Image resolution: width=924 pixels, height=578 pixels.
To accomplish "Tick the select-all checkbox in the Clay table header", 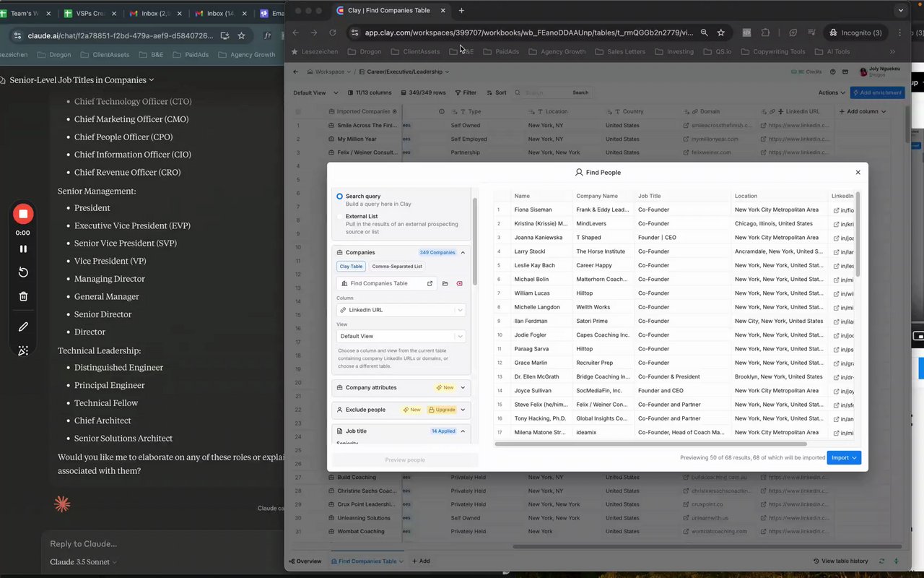I will pyautogui.click(x=297, y=112).
